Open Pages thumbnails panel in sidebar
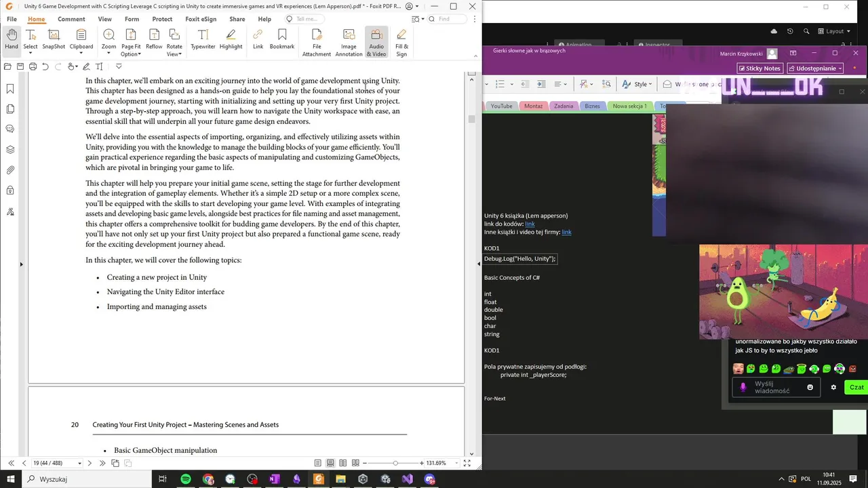The height and width of the screenshot is (488, 868). [10, 109]
